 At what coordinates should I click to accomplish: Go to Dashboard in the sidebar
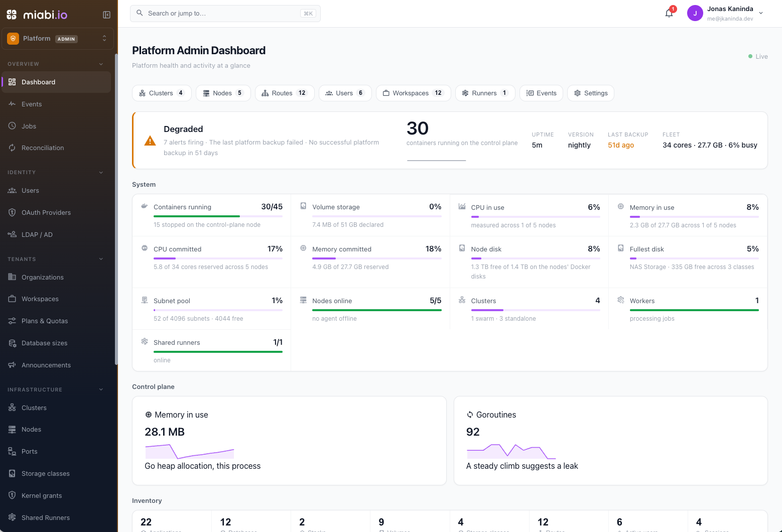56,82
